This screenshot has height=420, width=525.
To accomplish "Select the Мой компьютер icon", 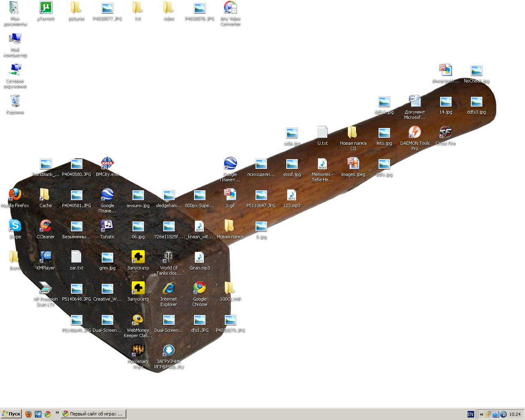I will (15, 45).
